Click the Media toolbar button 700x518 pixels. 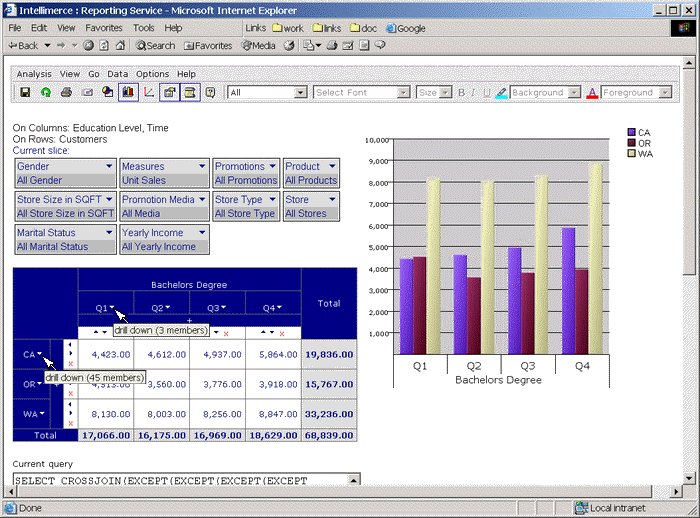click(x=258, y=46)
